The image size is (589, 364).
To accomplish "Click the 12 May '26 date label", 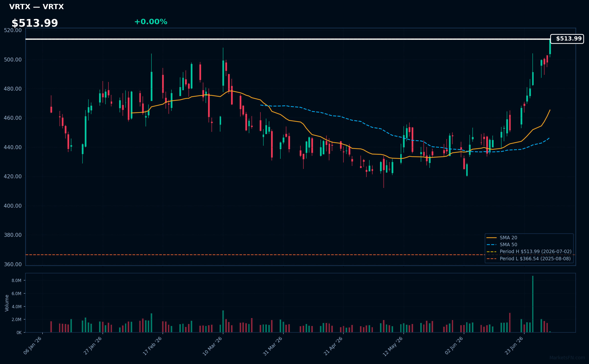I will tap(393, 346).
